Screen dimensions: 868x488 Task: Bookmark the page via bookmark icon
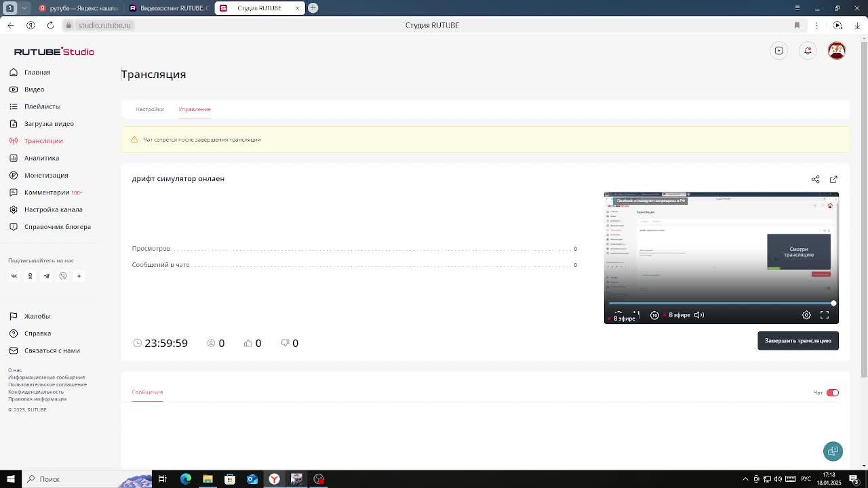coord(797,25)
